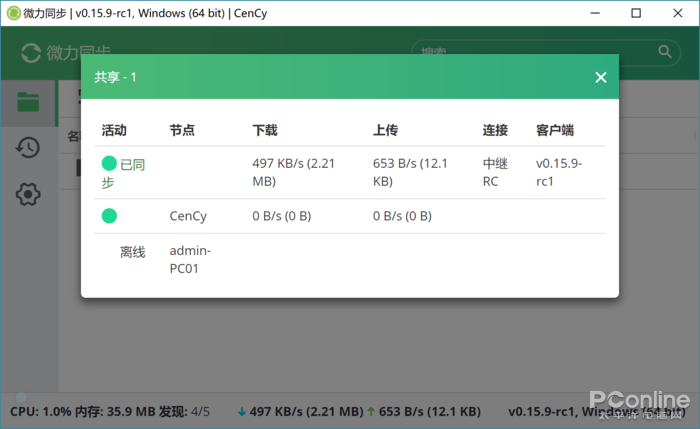This screenshot has width=700, height=429.
Task: Select the CenCy node name
Action: [x=188, y=216]
